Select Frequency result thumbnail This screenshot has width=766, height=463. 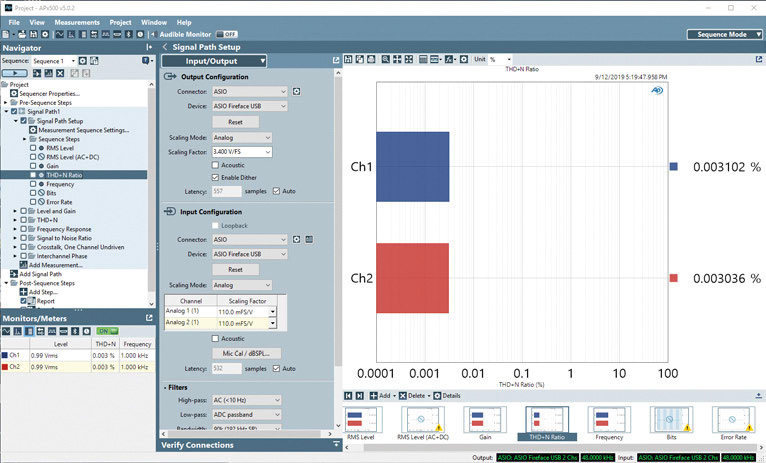coord(609,423)
